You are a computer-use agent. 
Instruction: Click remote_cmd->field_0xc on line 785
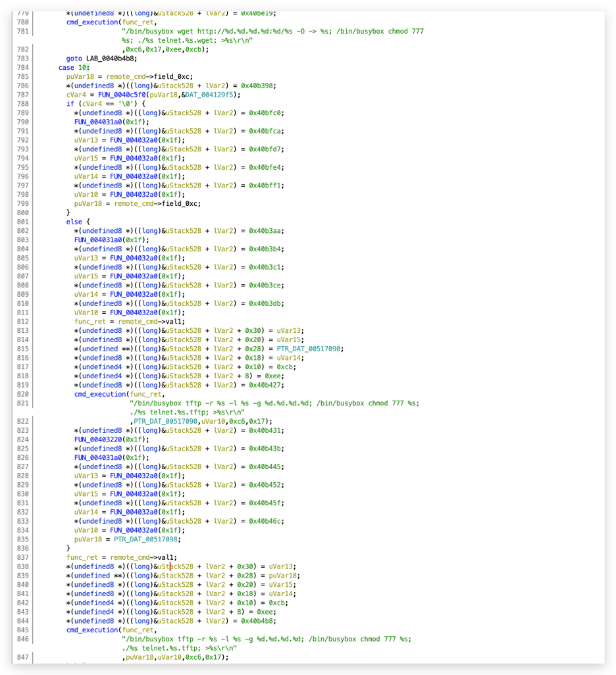[x=148, y=76]
